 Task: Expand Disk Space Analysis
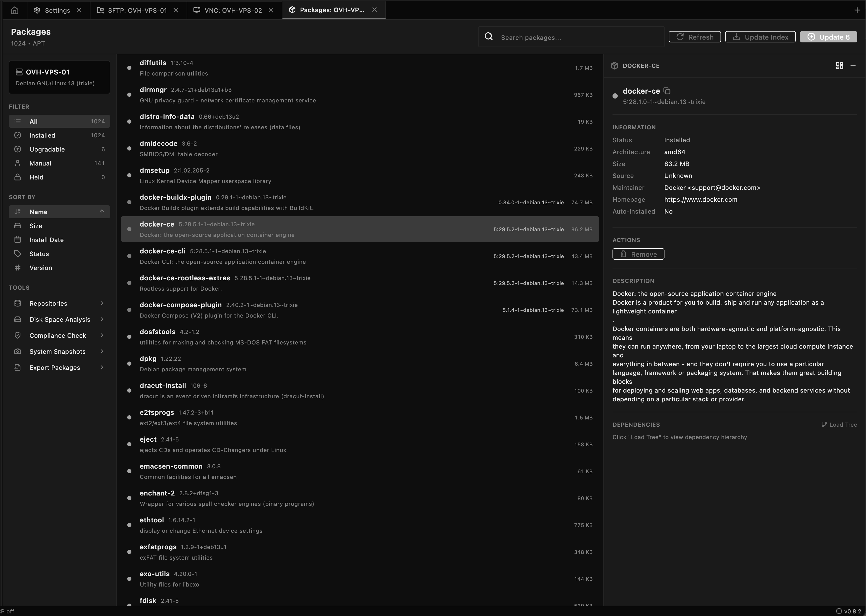coord(59,319)
